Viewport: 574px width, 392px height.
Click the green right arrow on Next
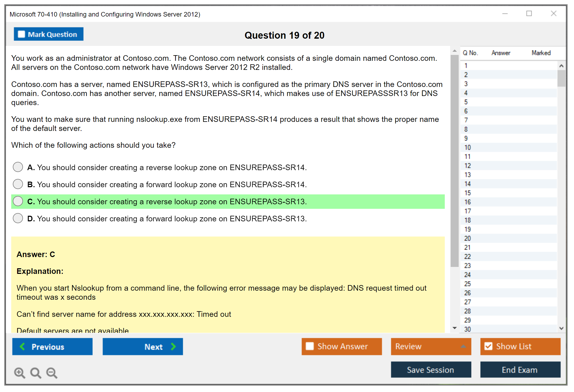173,346
